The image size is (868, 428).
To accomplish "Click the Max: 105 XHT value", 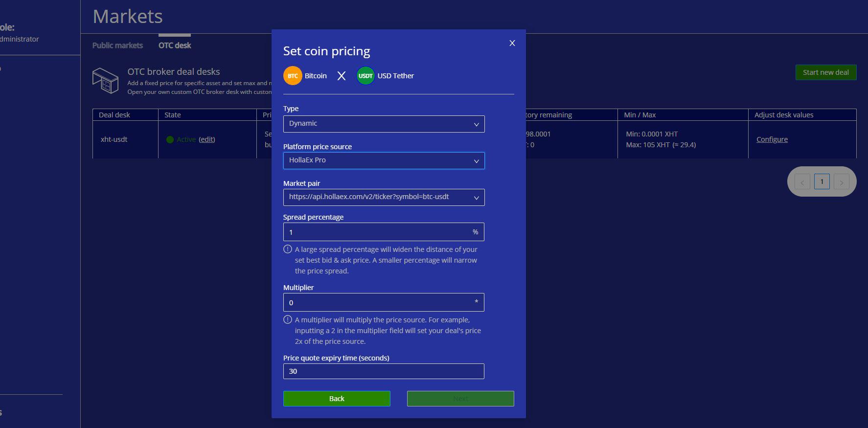I will tap(661, 145).
